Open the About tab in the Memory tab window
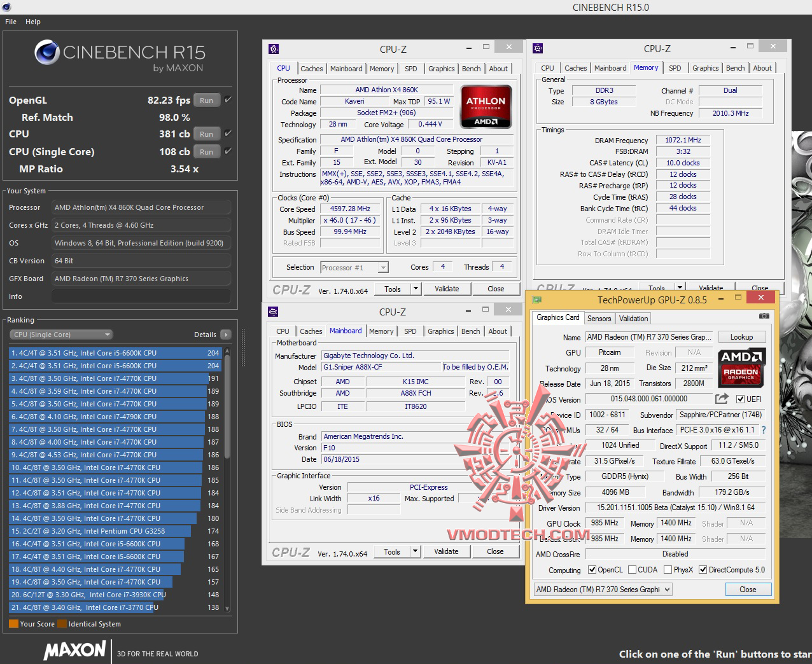This screenshot has height=664, width=812. tap(762, 68)
